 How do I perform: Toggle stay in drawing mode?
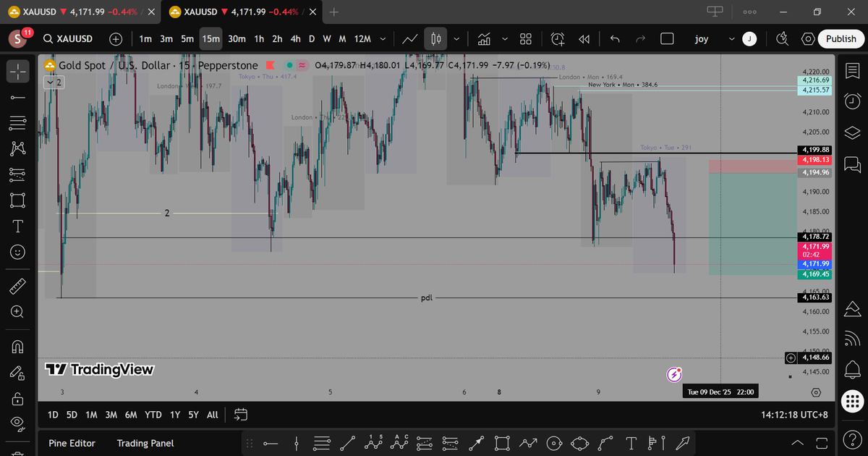18,372
